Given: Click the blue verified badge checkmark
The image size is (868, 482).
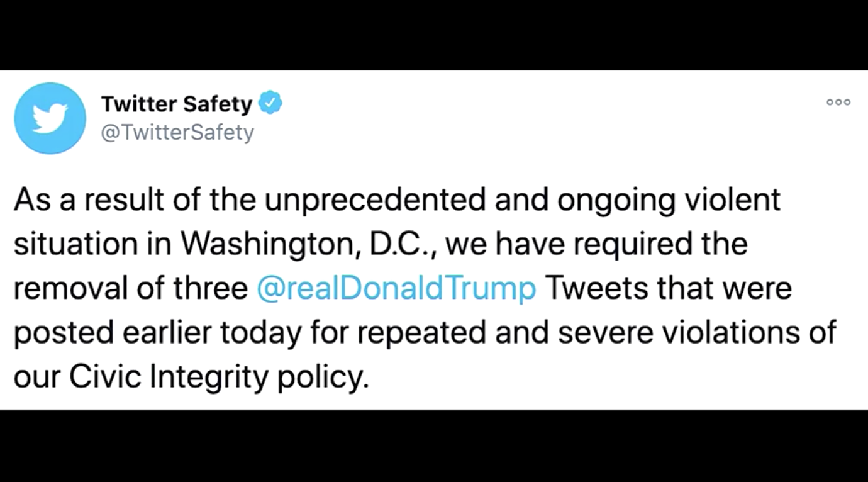Looking at the screenshot, I should point(271,103).
